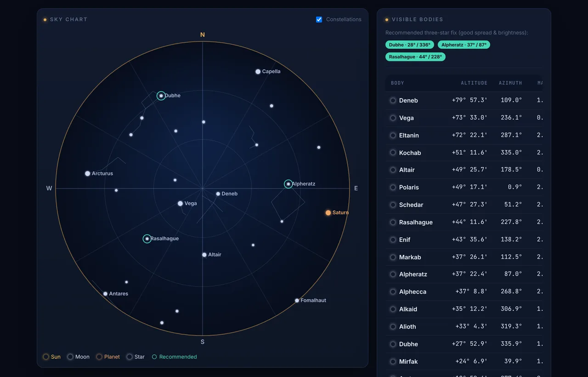Click the recommended Dubhe · 28° / 336° chip

coord(410,45)
